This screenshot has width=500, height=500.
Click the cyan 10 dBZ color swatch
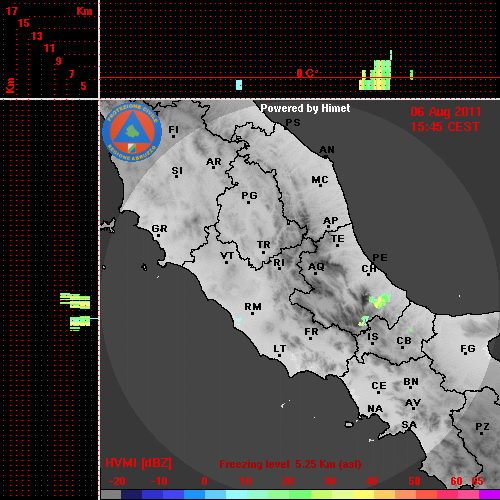[x=236, y=495]
